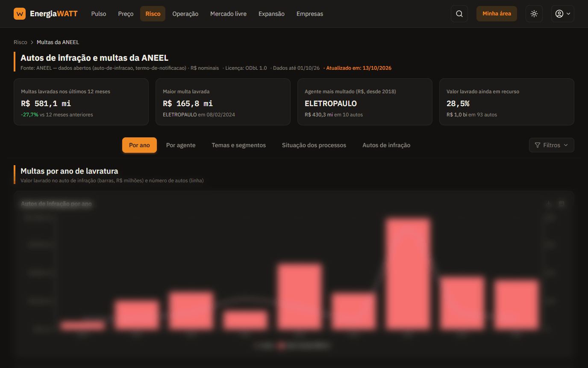Switch to Situação dos processos tab
Viewport: 588px width, 368px height.
[x=314, y=145]
